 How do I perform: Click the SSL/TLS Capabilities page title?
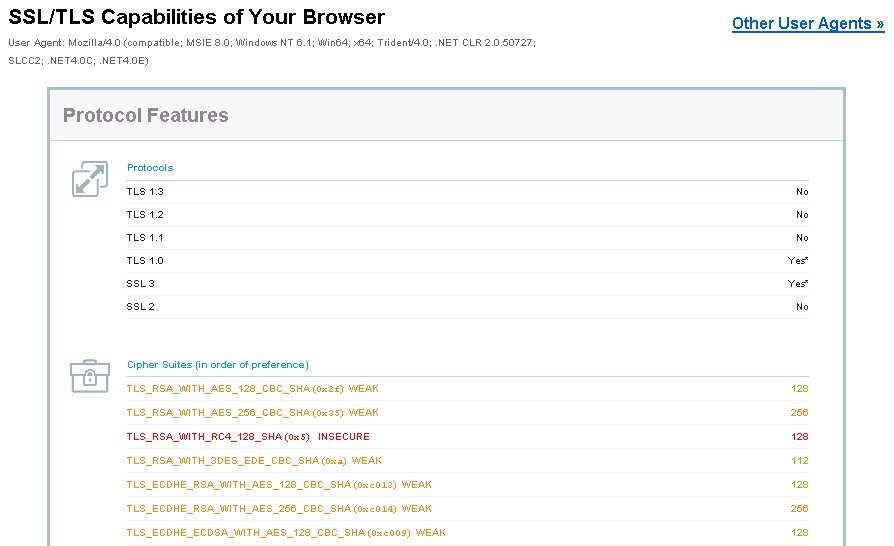pyautogui.click(x=196, y=17)
